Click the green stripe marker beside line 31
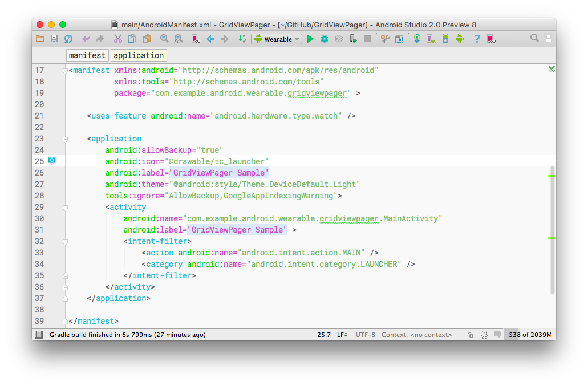Image resolution: width=588 pixels, height=386 pixels. pyautogui.click(x=551, y=238)
